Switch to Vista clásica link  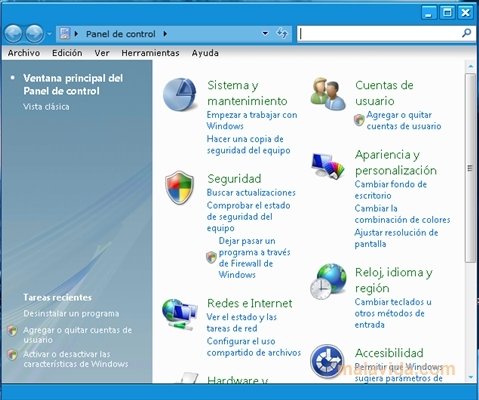pyautogui.click(x=46, y=107)
